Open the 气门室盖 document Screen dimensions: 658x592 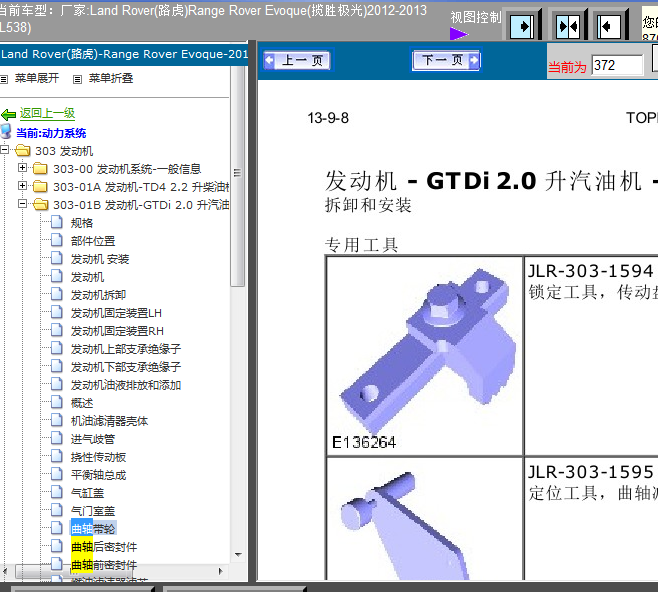pos(93,511)
